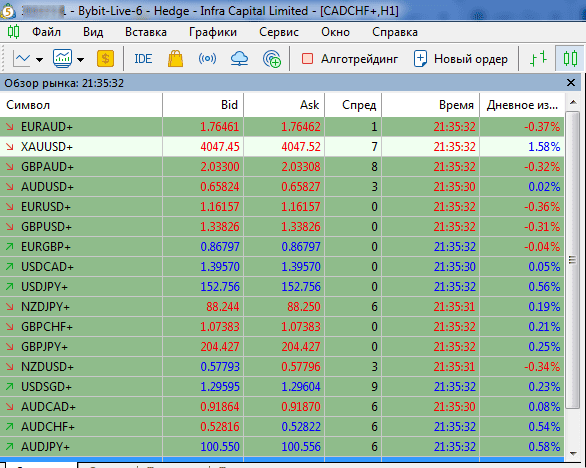Screen dimensions: 586x468
Task: Click the EURAUD+ daily change -0.37%
Action: coord(542,127)
